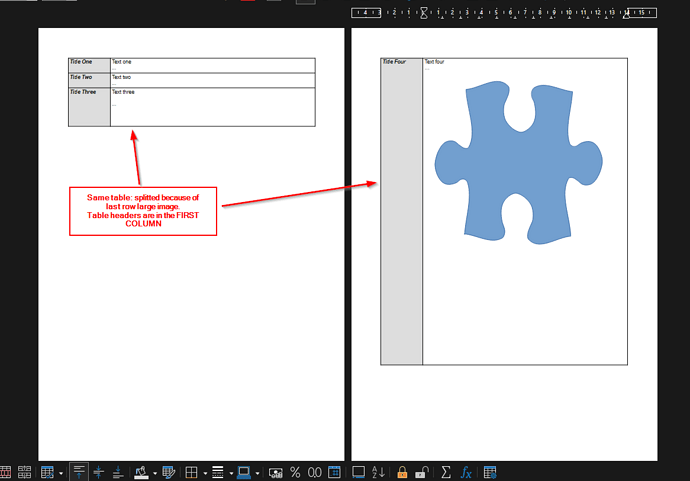Click the Unprotect Cells open lock icon
The height and width of the screenshot is (481, 690).
(421, 472)
